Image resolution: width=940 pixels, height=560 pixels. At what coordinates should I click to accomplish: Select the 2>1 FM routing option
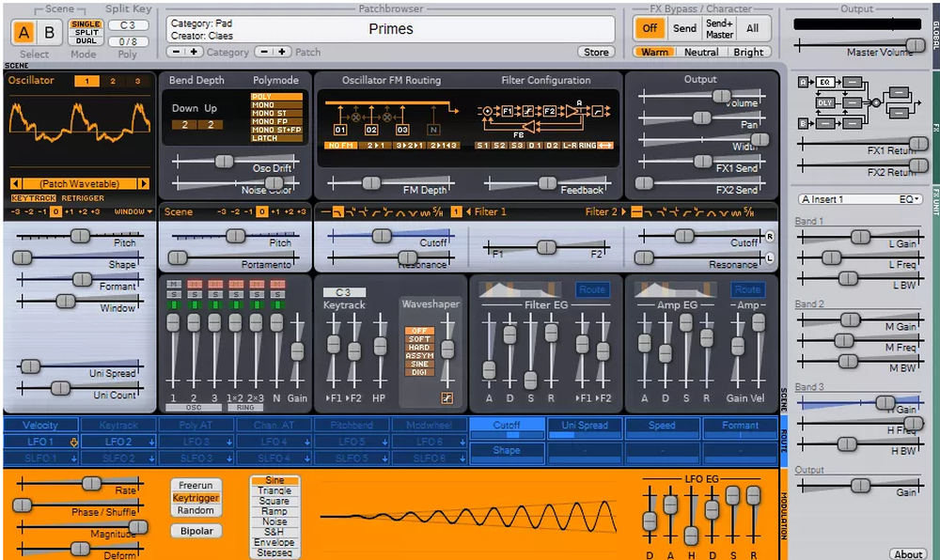375,146
